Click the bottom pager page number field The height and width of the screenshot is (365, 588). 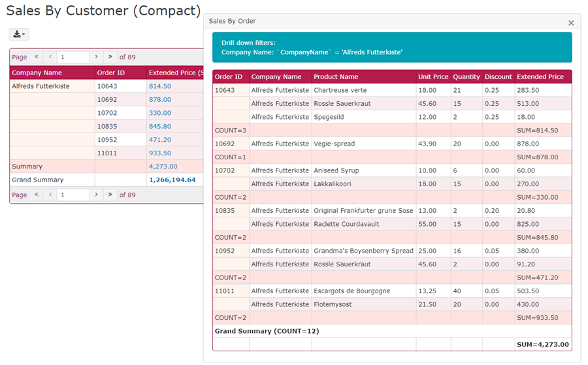73,195
